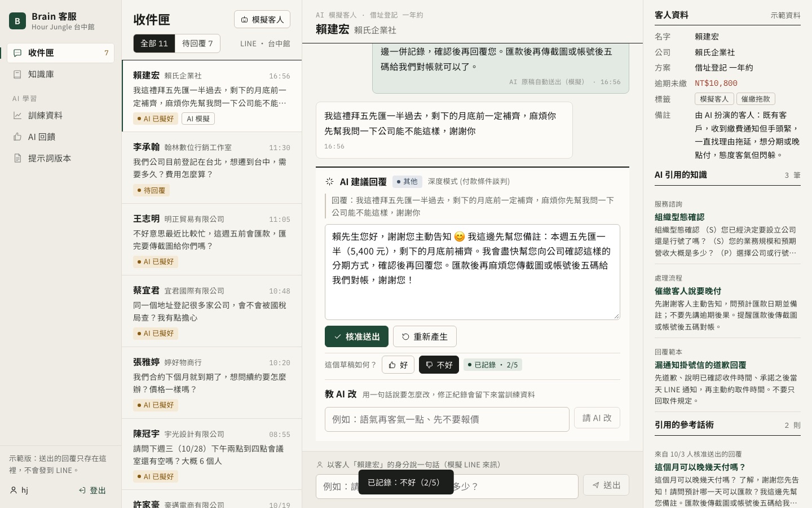This screenshot has width=812, height=508.
Task: Open AI 回饋 in the sidebar
Action: pyautogui.click(x=61, y=137)
